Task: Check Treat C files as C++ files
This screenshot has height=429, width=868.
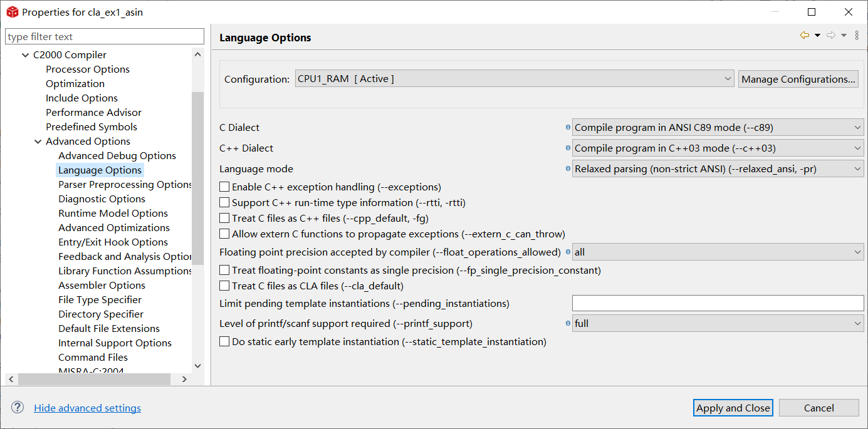Action: 224,218
